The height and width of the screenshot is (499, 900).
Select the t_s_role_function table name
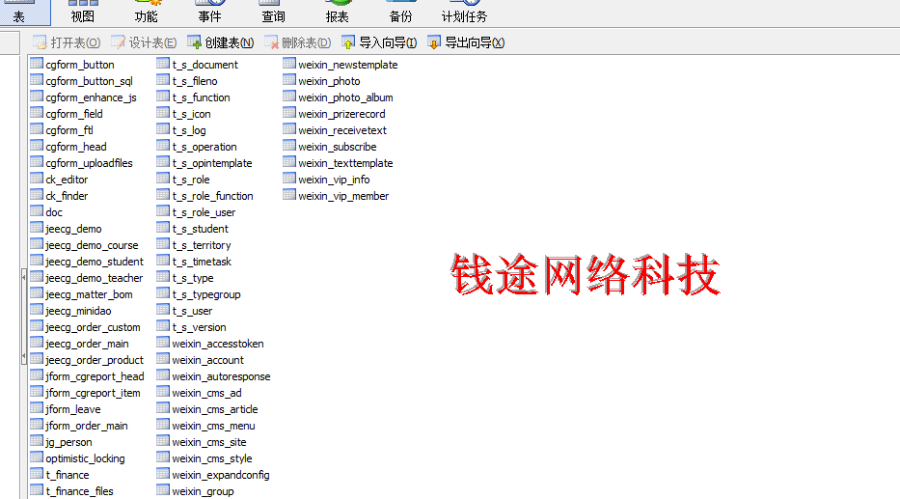point(212,196)
